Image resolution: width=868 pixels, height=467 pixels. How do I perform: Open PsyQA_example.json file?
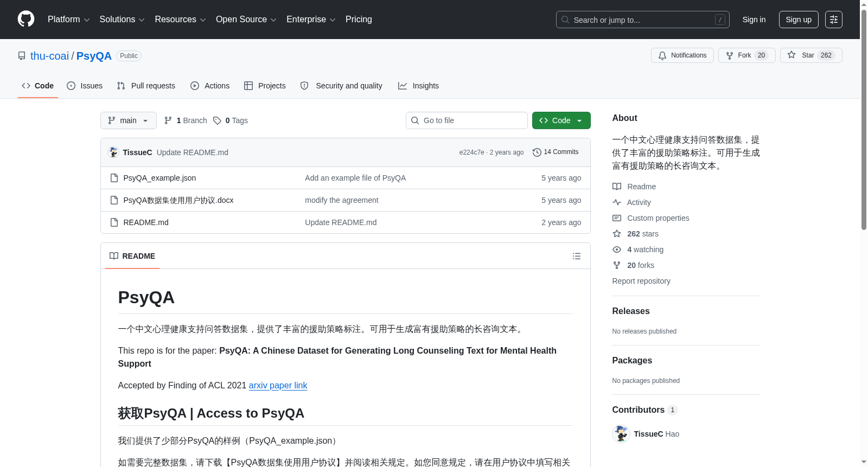[x=159, y=178]
